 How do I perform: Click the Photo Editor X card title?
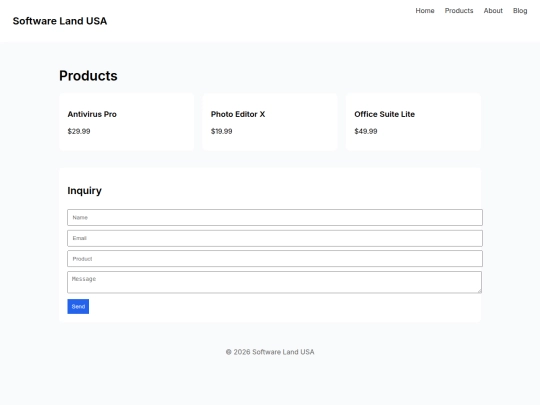(x=238, y=114)
